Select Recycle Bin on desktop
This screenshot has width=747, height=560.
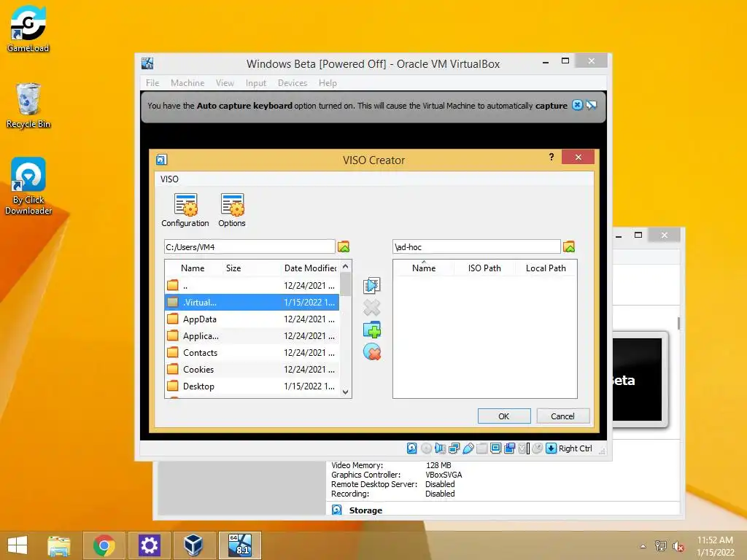[x=28, y=105]
